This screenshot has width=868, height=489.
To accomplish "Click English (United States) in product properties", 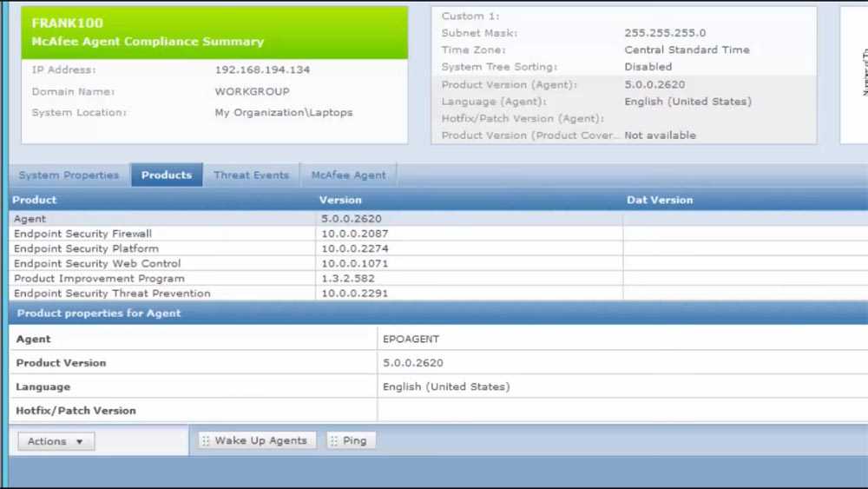I will tap(446, 387).
